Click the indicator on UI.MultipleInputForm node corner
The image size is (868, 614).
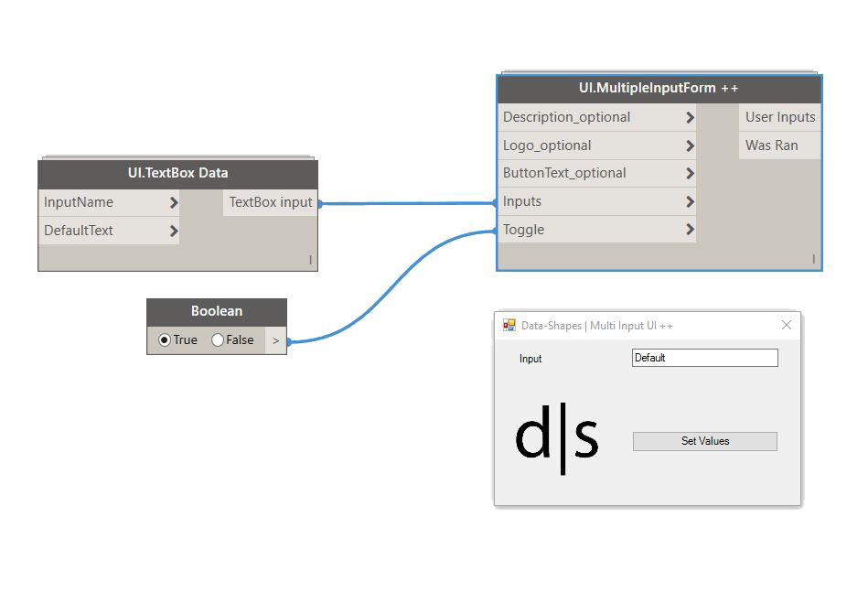coord(812,259)
